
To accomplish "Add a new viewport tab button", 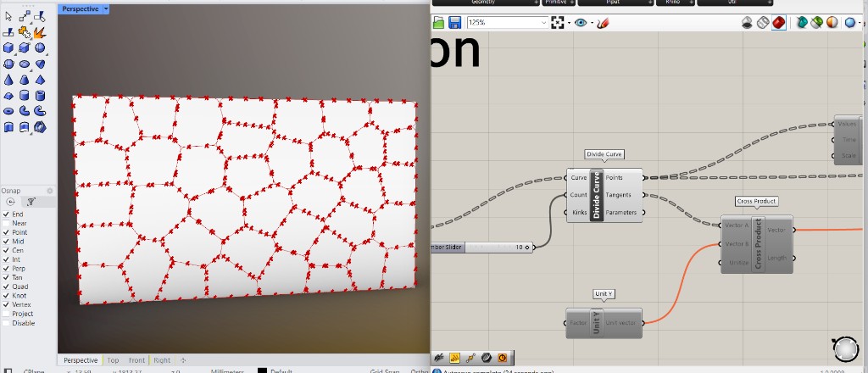I will [183, 360].
